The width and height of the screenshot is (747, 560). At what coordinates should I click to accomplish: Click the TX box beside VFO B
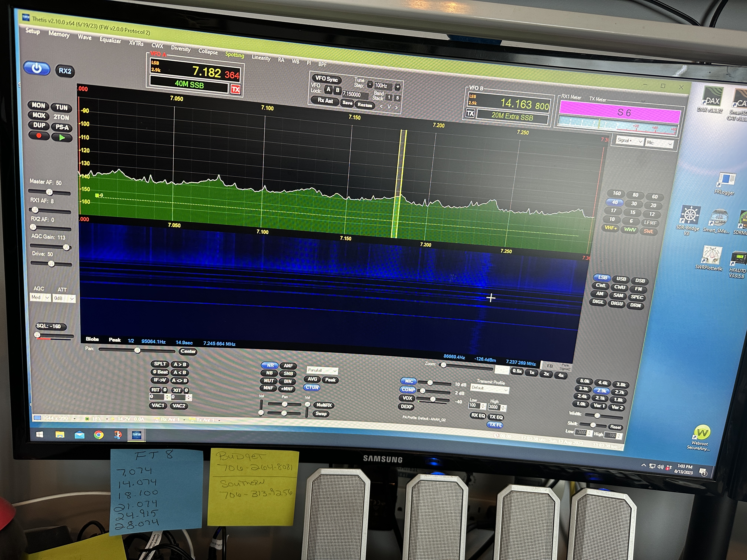(470, 113)
